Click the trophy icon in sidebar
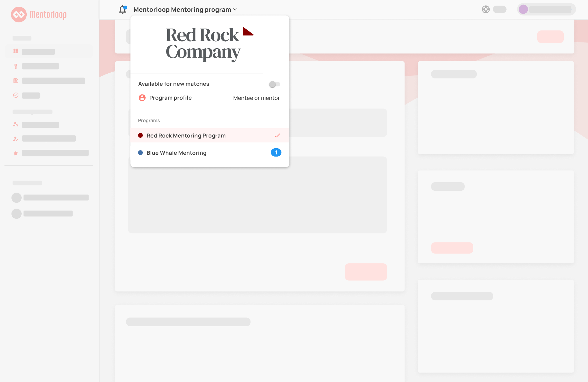 click(16, 66)
